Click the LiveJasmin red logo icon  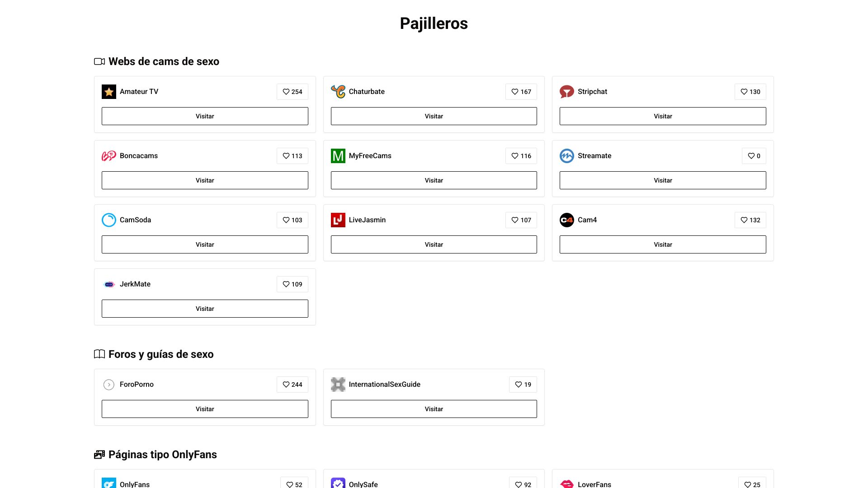pyautogui.click(x=338, y=220)
